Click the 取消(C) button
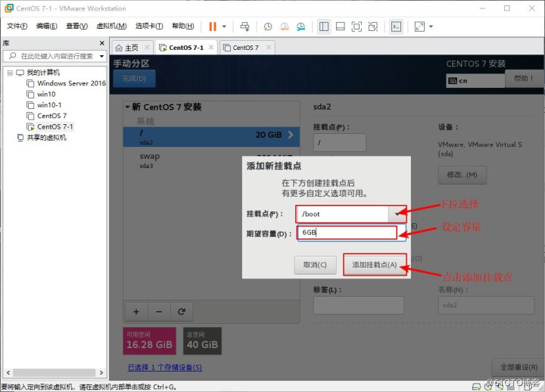Viewport: 545px width, 392px height. pyautogui.click(x=315, y=265)
